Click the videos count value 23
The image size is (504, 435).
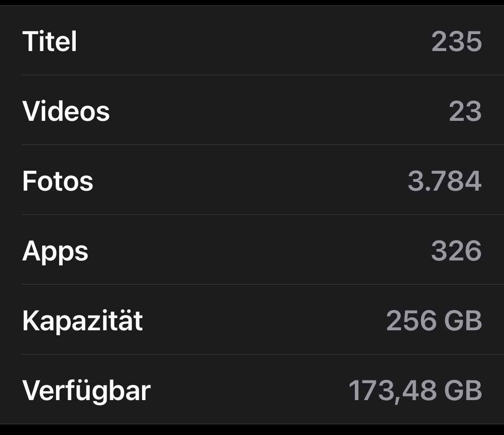(x=465, y=111)
